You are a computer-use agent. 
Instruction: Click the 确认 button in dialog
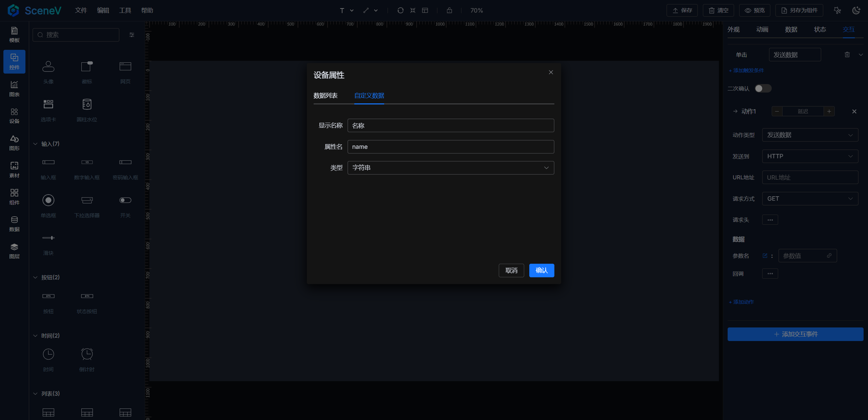[x=541, y=270]
